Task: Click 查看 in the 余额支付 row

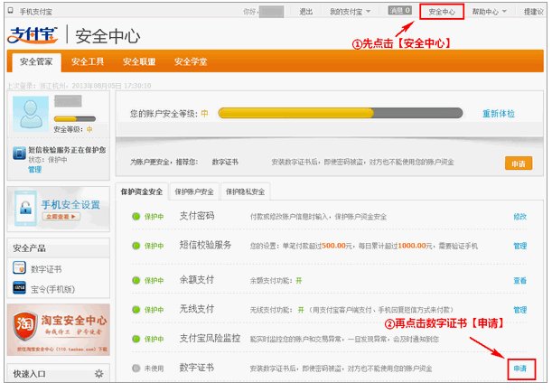Action: click(x=519, y=281)
